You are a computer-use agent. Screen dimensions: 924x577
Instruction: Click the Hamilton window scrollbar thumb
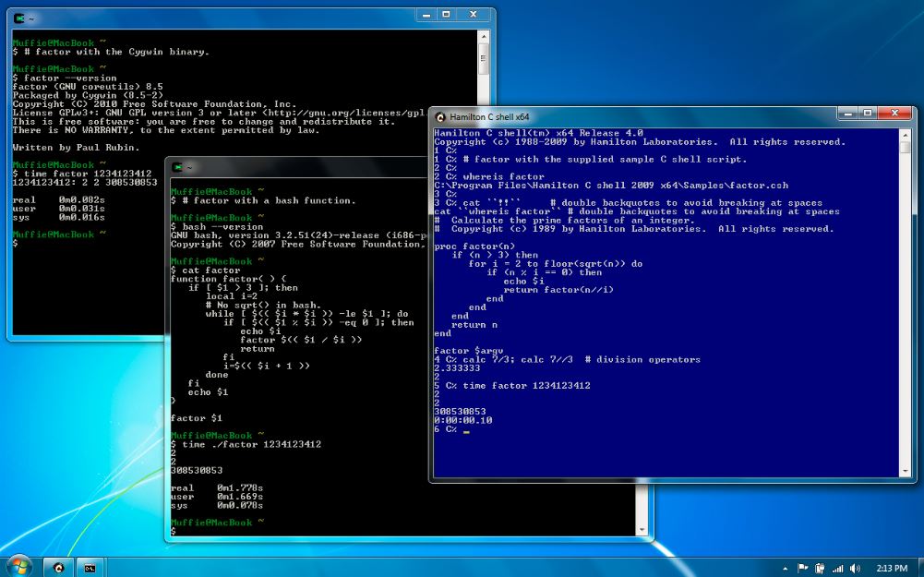coord(906,147)
